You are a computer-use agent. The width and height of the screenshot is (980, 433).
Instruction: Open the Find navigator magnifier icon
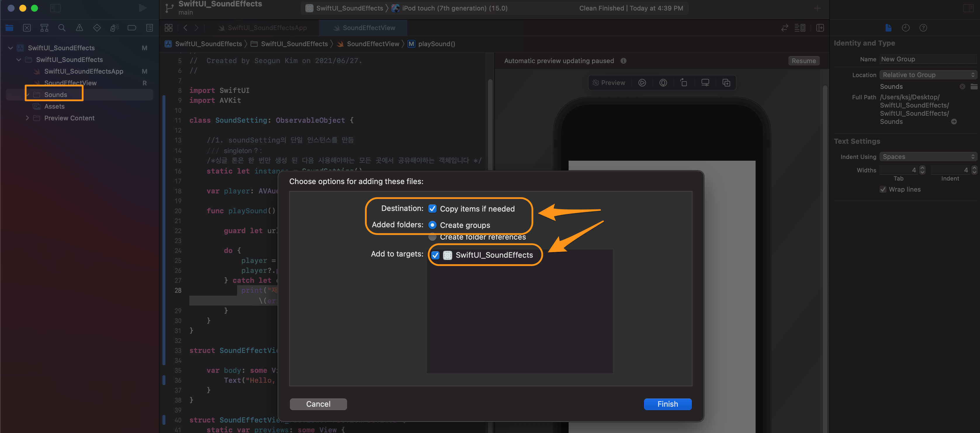point(62,28)
